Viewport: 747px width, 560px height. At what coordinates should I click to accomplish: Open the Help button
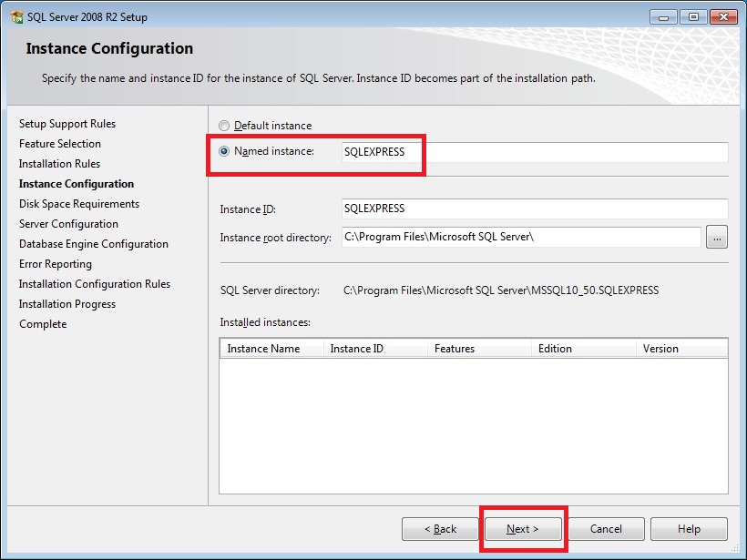(x=689, y=529)
